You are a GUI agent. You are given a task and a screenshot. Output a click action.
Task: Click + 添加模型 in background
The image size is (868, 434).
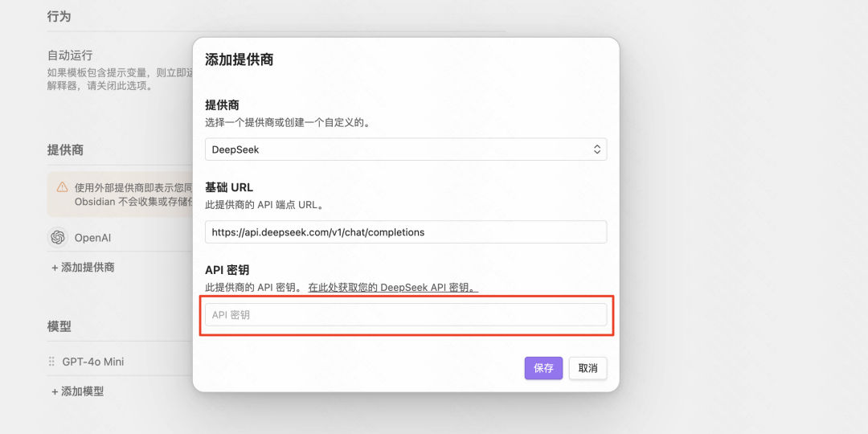pos(77,391)
